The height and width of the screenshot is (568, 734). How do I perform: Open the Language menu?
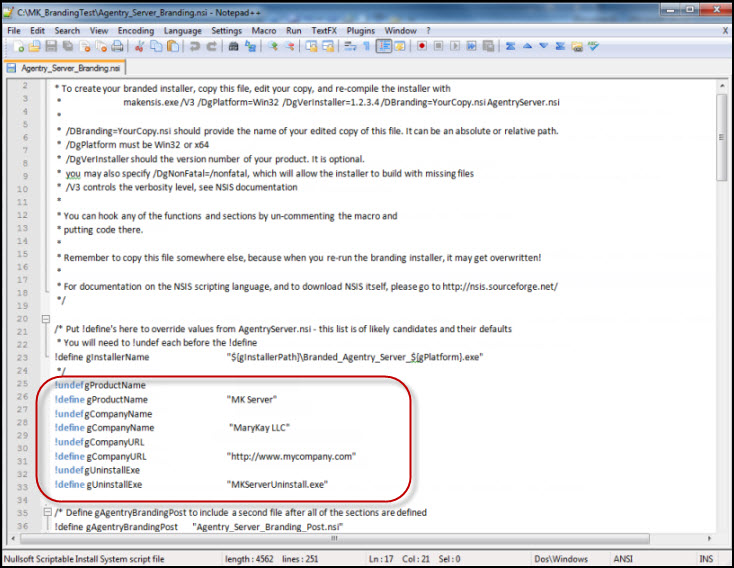pyautogui.click(x=182, y=31)
